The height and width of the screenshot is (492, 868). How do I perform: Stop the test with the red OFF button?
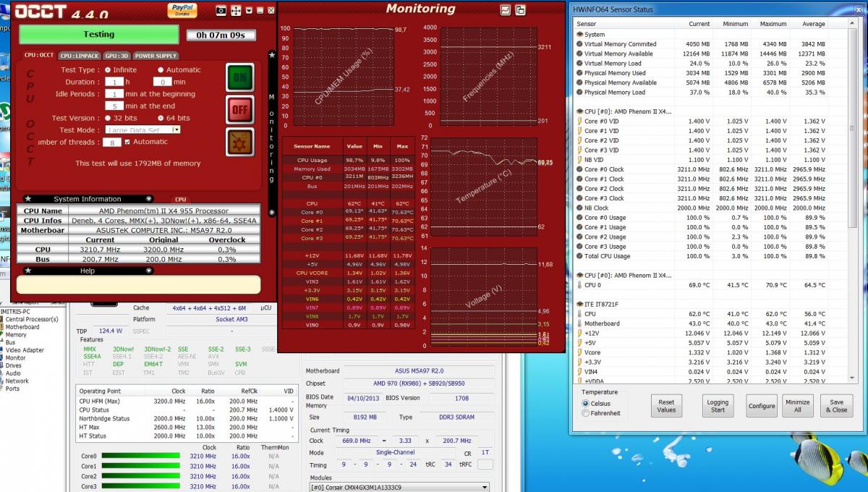click(239, 110)
